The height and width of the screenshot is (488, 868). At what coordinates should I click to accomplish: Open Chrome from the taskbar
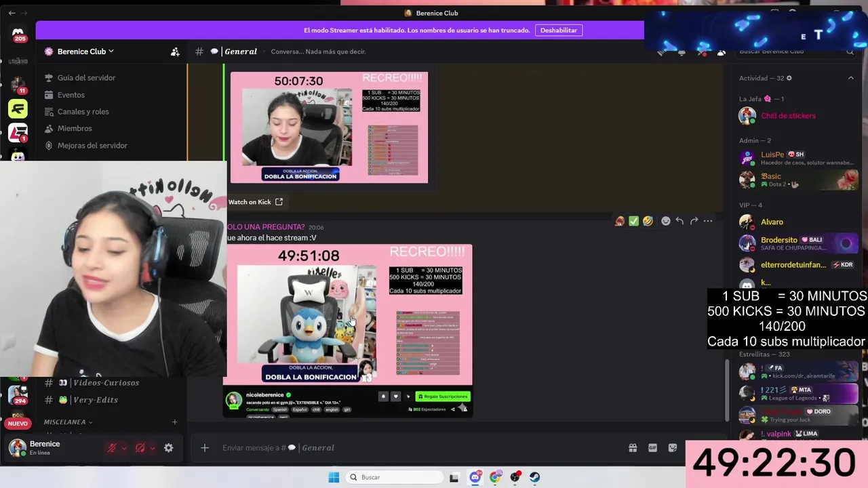(x=496, y=477)
